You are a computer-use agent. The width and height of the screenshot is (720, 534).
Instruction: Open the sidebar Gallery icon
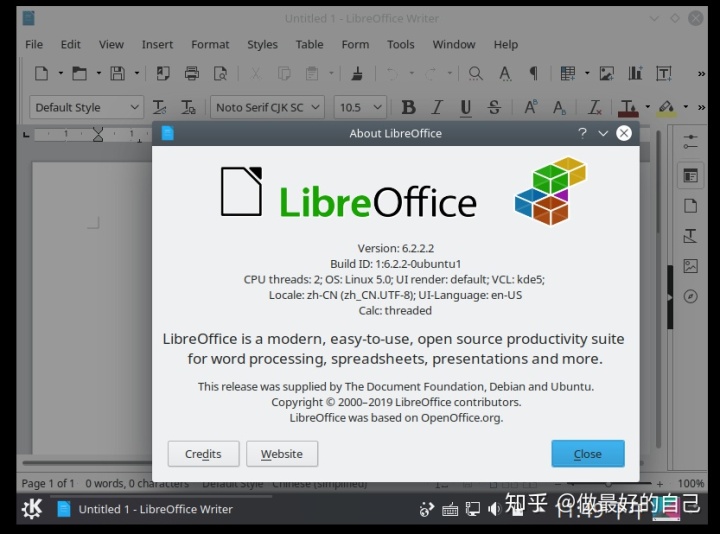pos(690,266)
